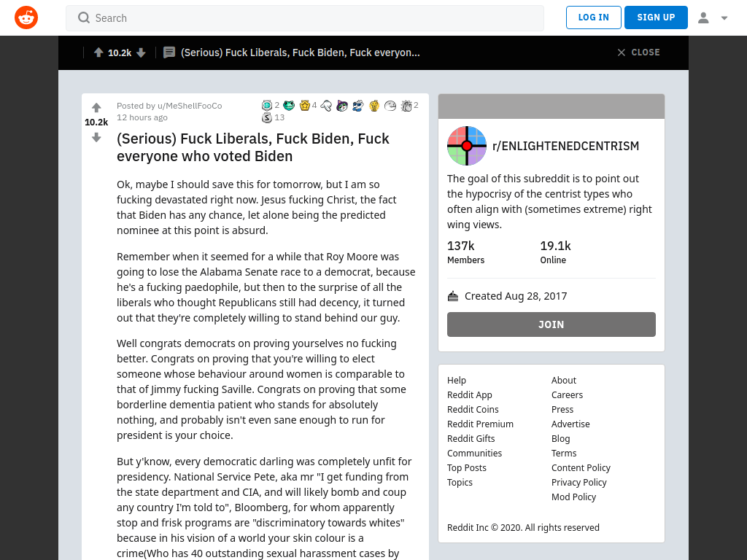Click the green frog award icon
The width and height of the screenshot is (747, 560).
pyautogui.click(x=289, y=105)
